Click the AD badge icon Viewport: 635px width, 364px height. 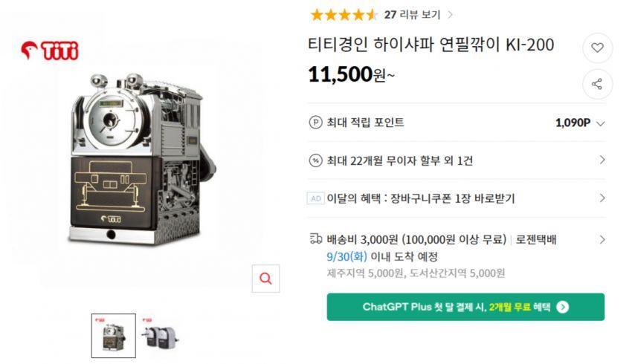(x=315, y=198)
